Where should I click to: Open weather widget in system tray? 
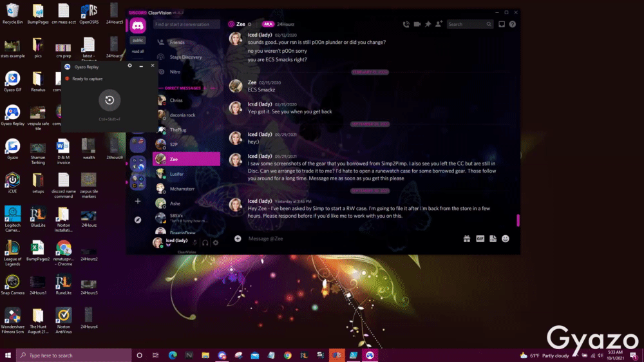coord(545,356)
